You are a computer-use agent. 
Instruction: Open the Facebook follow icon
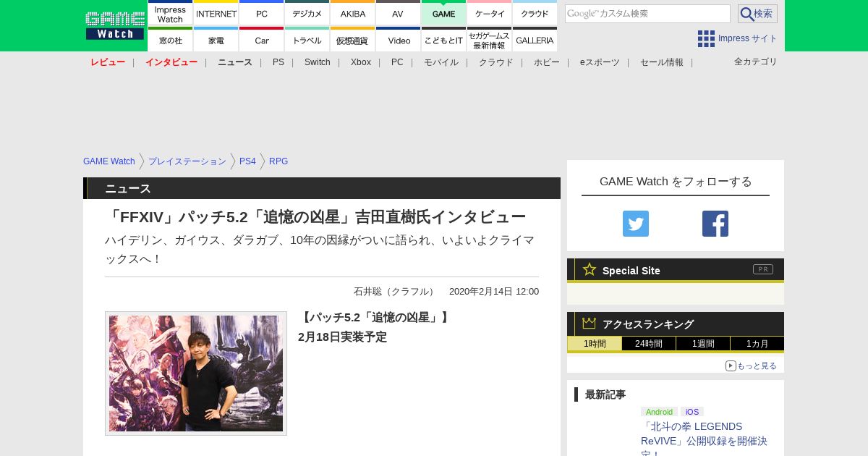coord(715,224)
